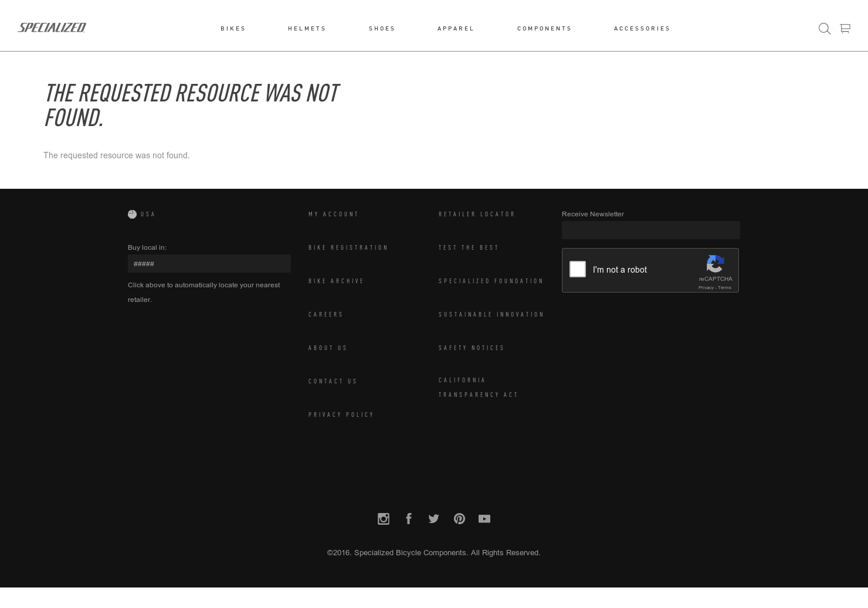Open the Apparel menu
Viewport: 868px width, 608px height.
(x=456, y=29)
